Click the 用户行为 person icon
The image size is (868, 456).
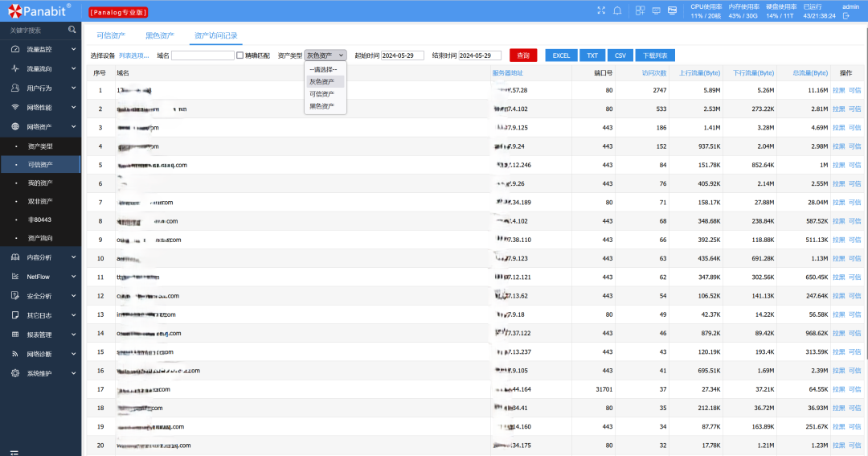point(15,88)
